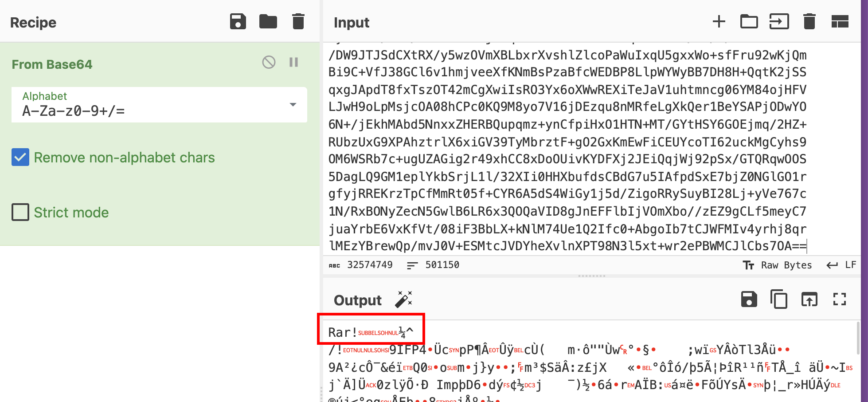Change input encoding from Raw Bytes

778,265
